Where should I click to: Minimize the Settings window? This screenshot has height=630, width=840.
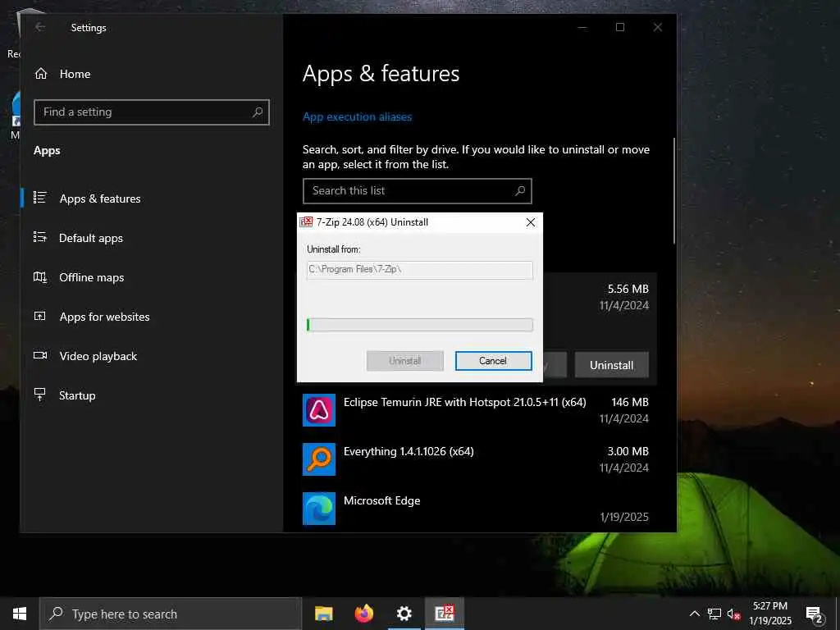coord(582,27)
